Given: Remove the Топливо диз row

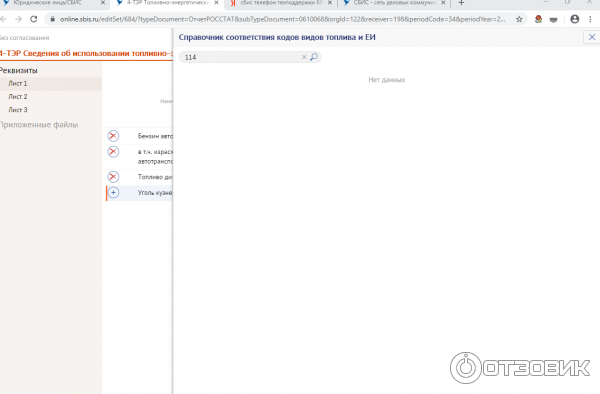Looking at the screenshot, I should tap(113, 177).
